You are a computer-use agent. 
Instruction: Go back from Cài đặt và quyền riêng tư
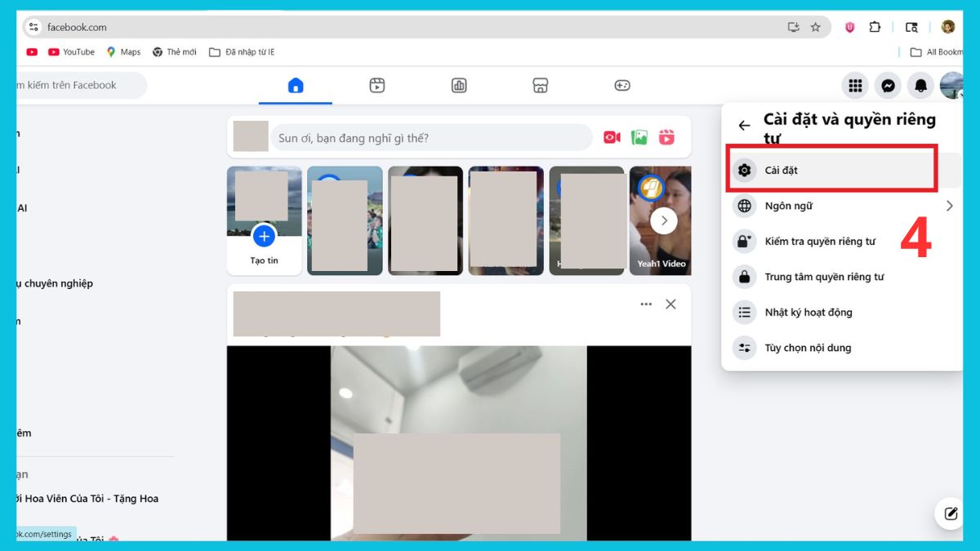(744, 126)
